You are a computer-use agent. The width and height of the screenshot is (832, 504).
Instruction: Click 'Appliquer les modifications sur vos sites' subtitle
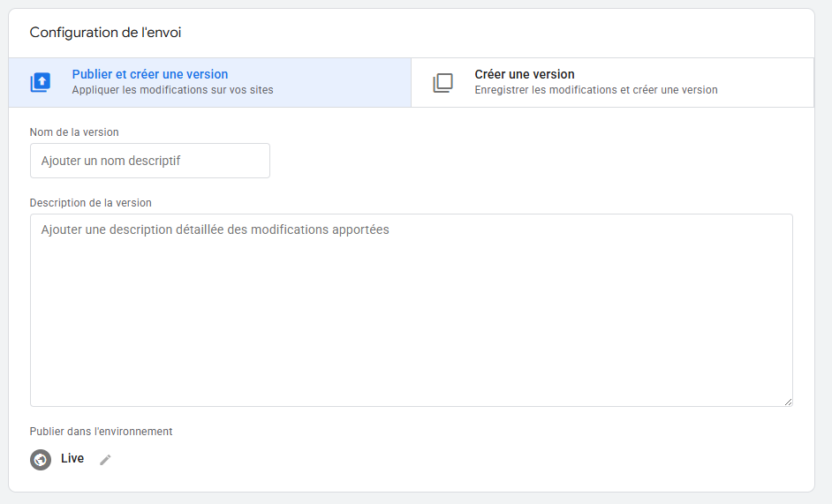click(172, 90)
